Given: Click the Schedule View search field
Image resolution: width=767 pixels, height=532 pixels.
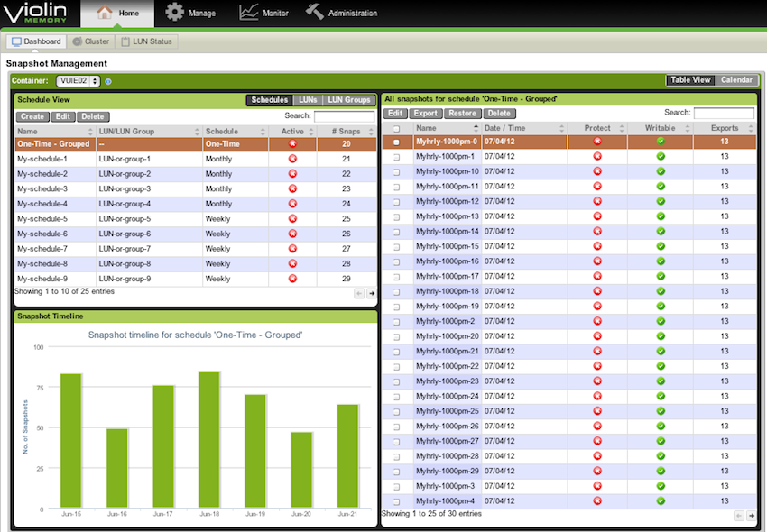Looking at the screenshot, I should click(x=344, y=116).
